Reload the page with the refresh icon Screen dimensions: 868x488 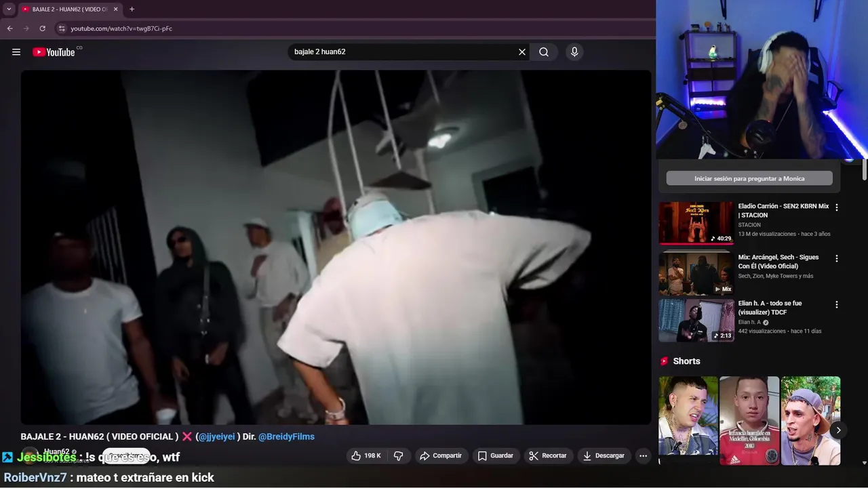click(42, 28)
